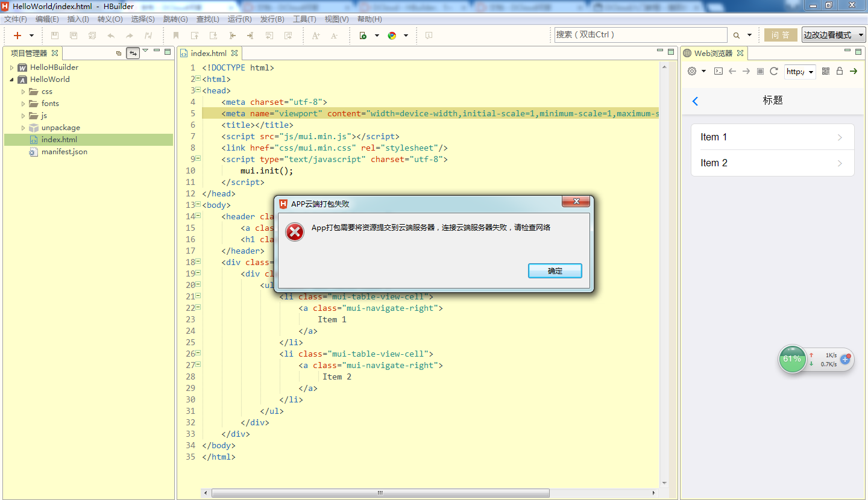Screen dimensions: 868x500
Task: Click the search magnifier icon
Action: pos(736,36)
